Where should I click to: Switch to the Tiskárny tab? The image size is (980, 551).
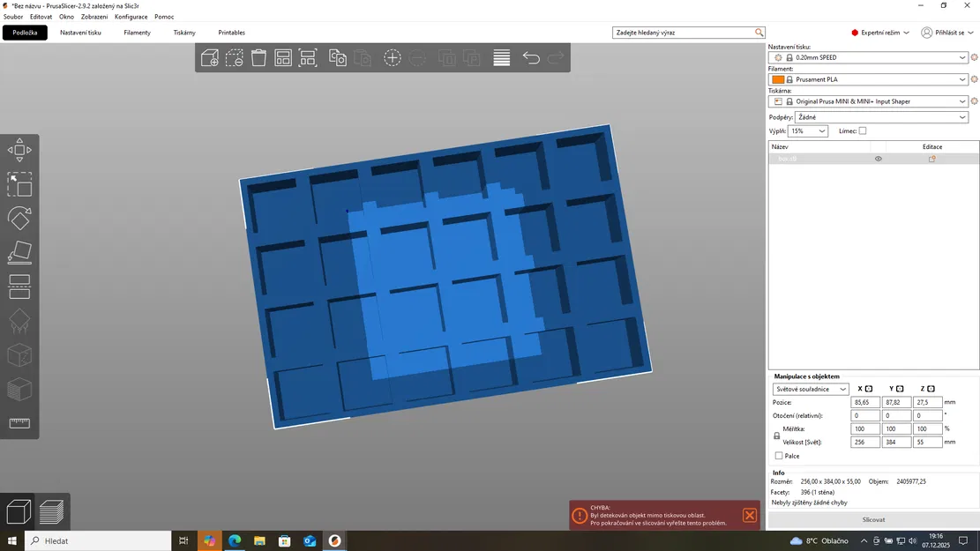tap(184, 33)
